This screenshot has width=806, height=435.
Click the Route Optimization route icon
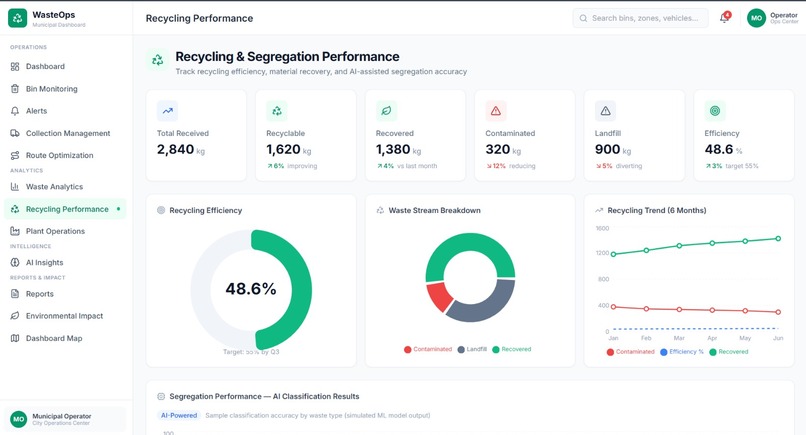(15, 155)
